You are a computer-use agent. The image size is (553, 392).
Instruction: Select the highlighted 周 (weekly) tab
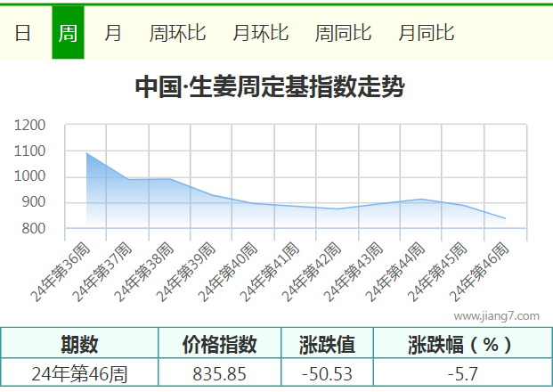(68, 32)
